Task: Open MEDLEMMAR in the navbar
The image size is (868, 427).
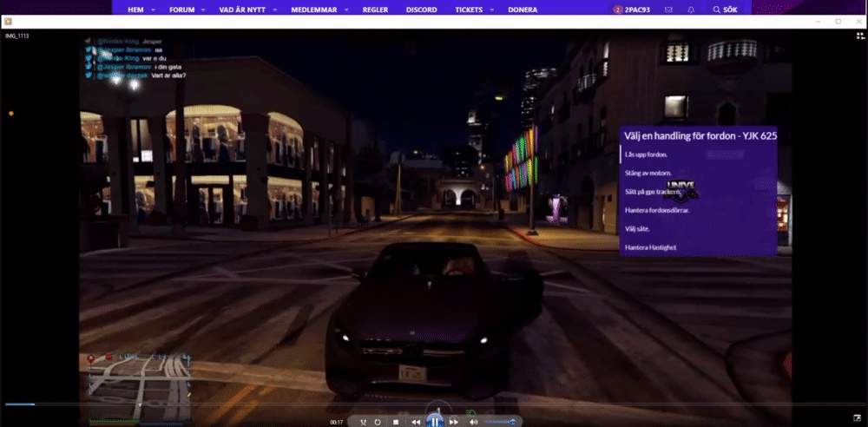Action: [314, 10]
